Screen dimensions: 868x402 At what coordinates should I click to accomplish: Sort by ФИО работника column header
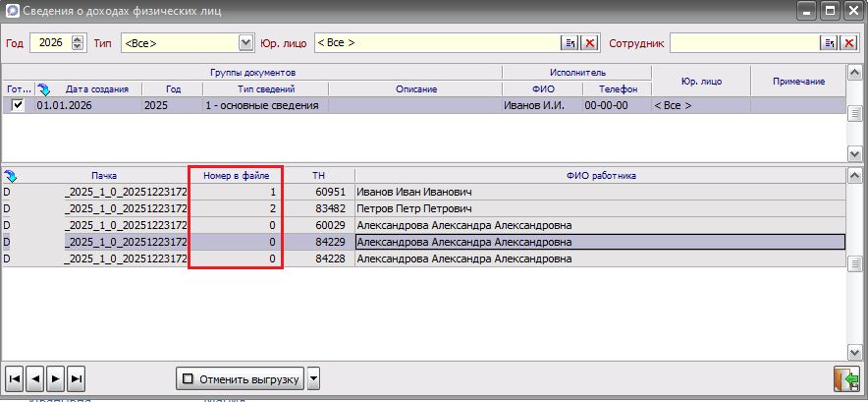click(x=601, y=176)
